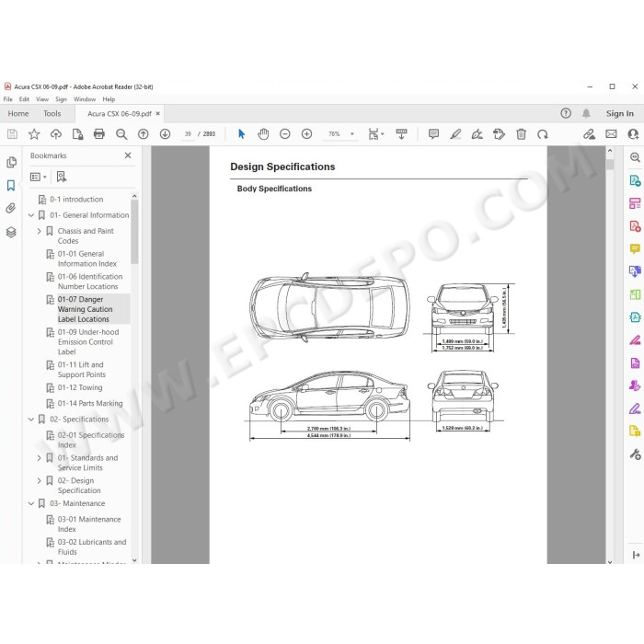The height and width of the screenshot is (644, 644).
Task: Open the fit page options icon
Action: (375, 134)
